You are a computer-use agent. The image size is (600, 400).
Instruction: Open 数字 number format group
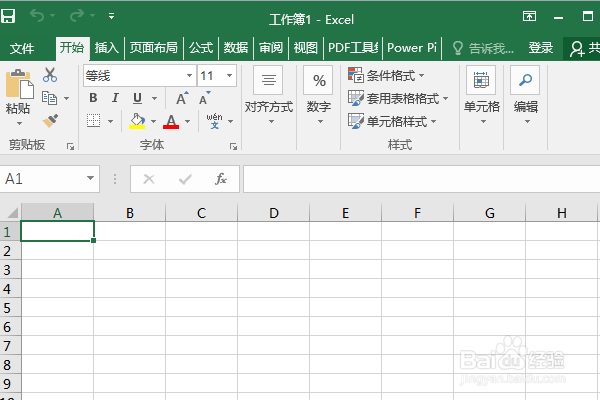pos(319,95)
